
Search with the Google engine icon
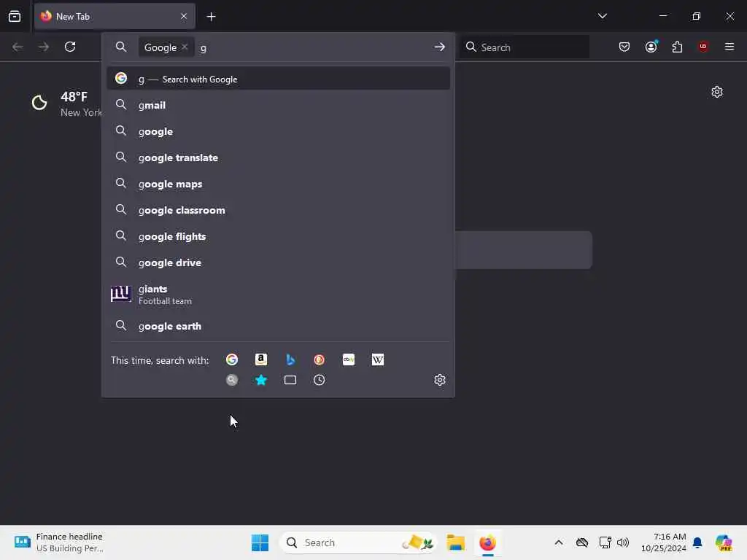click(x=232, y=359)
